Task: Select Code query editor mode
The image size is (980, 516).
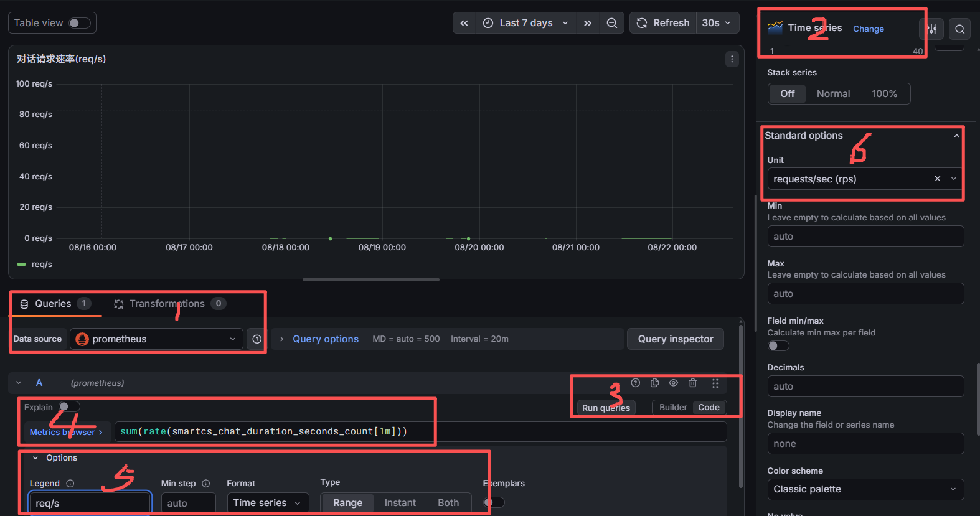Action: click(x=709, y=407)
